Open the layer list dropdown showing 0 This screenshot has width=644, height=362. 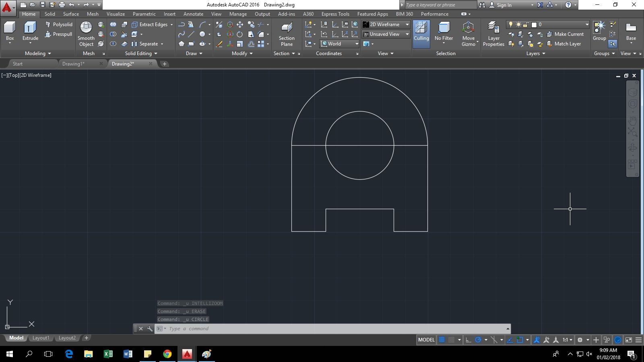pos(548,25)
